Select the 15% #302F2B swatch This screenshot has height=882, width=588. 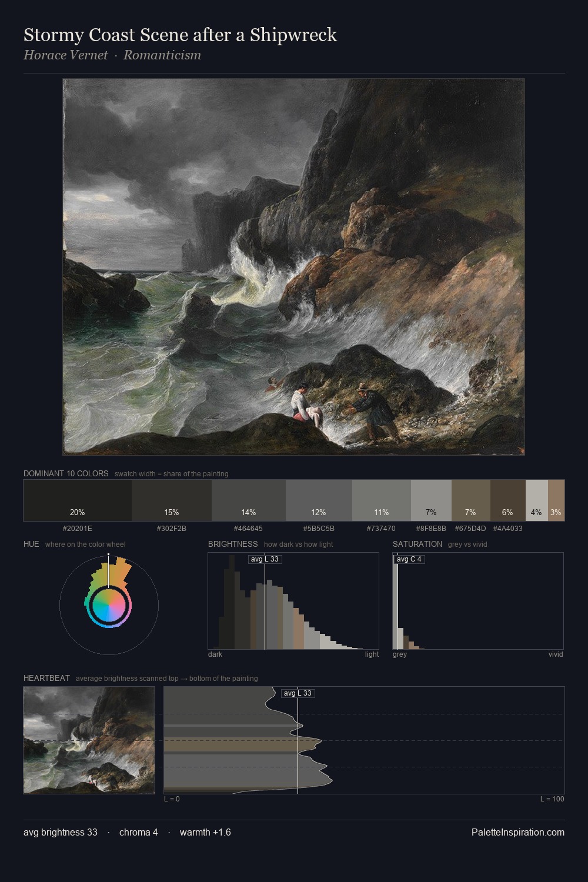tap(172, 500)
